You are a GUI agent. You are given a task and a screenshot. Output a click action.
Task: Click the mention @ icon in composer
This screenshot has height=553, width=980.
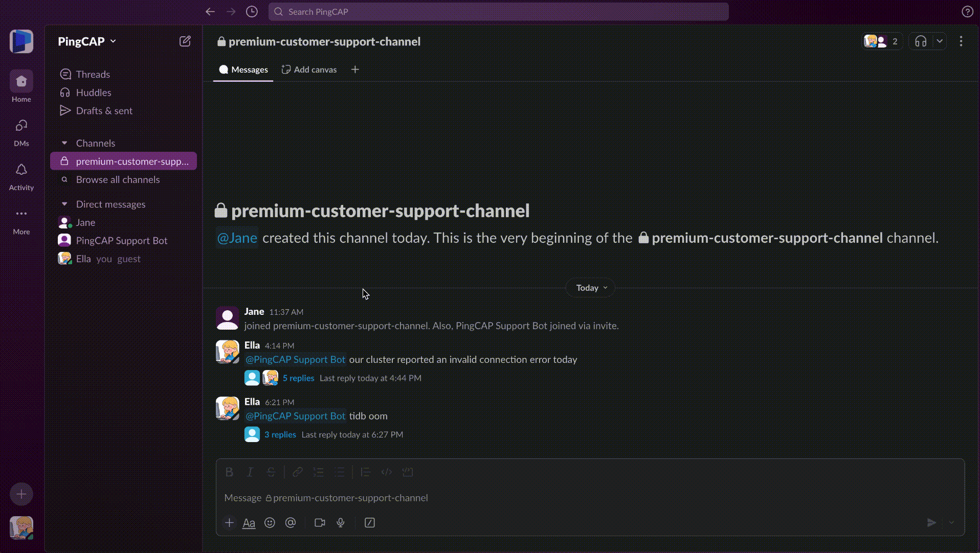(291, 522)
